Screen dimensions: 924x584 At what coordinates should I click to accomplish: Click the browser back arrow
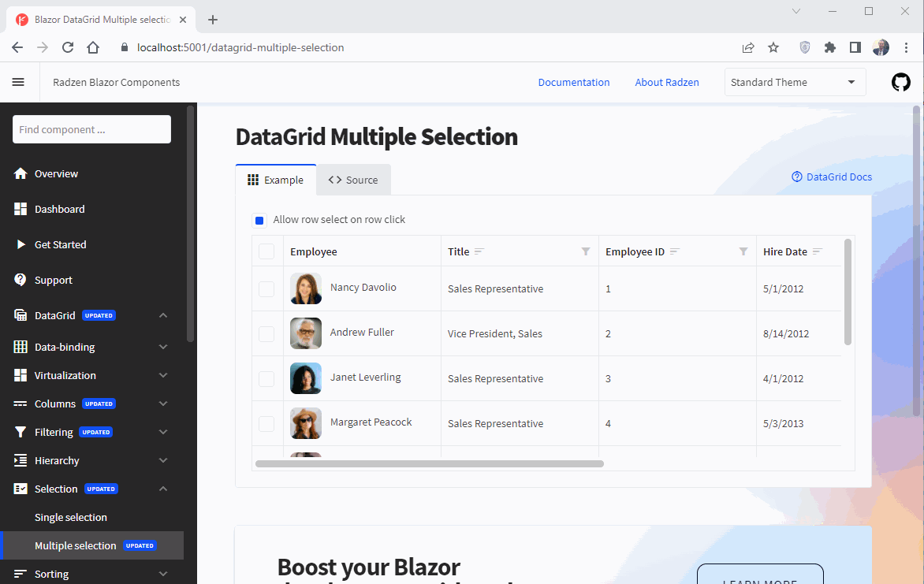[x=17, y=48]
